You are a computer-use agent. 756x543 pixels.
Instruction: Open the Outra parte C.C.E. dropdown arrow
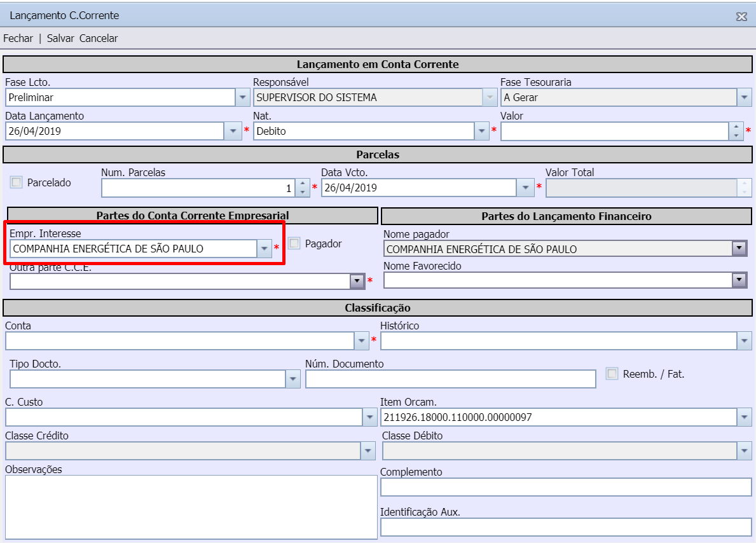click(x=357, y=281)
